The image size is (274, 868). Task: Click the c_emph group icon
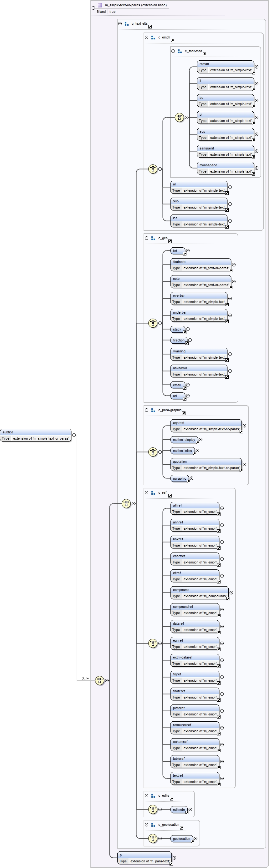153,38
